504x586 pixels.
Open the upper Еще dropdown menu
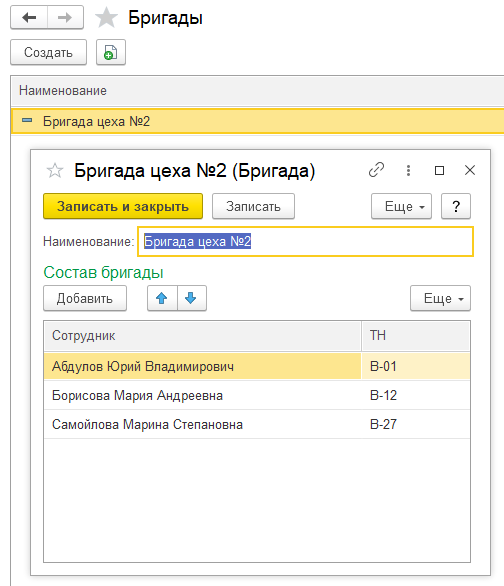tap(401, 206)
